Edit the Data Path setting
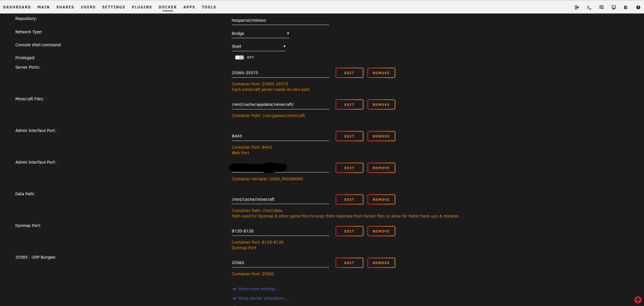644x306 pixels. [x=349, y=199]
